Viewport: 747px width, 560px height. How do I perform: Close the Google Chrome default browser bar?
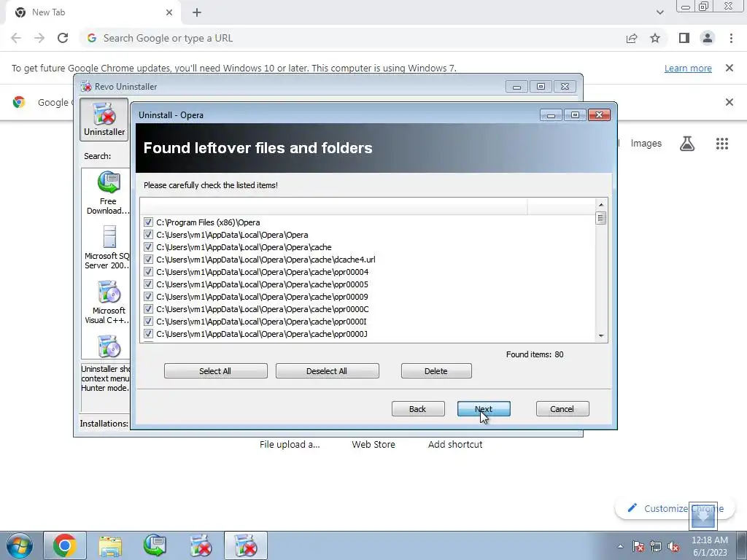[729, 102]
